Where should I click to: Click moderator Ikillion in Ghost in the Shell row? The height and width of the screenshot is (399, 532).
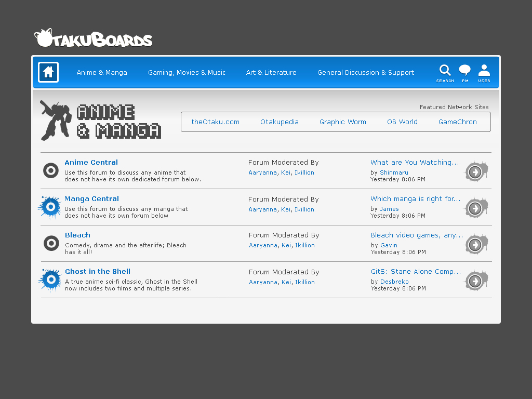coord(305,282)
